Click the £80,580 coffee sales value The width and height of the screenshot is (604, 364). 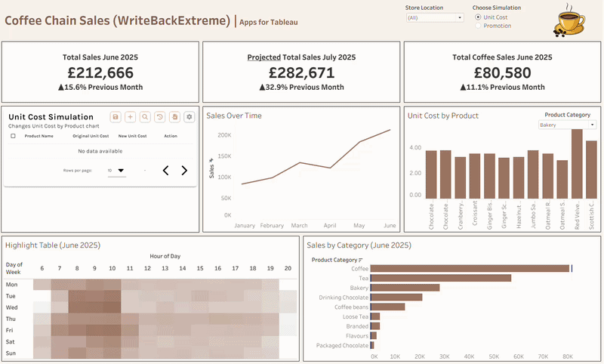click(x=502, y=72)
